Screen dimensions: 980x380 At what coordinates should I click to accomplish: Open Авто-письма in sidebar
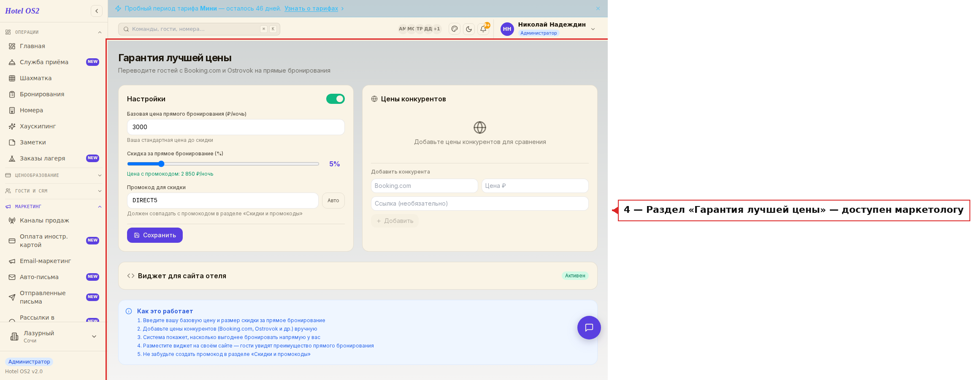tap(54, 277)
